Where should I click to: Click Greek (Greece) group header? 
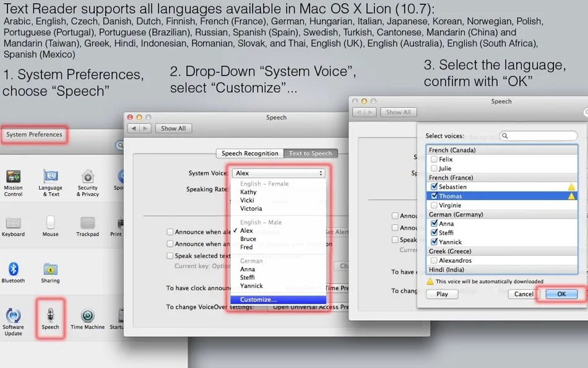[x=502, y=251]
